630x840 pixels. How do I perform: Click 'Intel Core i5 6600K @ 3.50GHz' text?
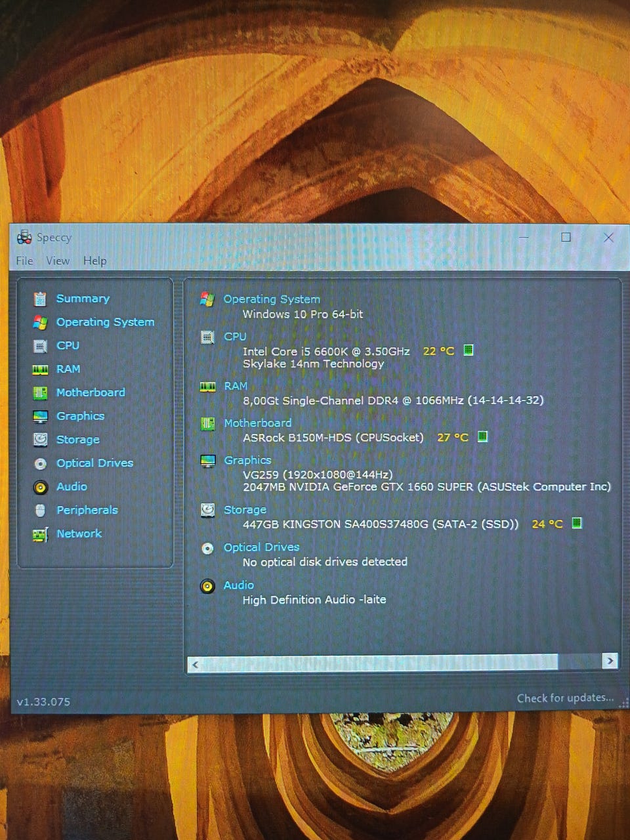tap(326, 352)
